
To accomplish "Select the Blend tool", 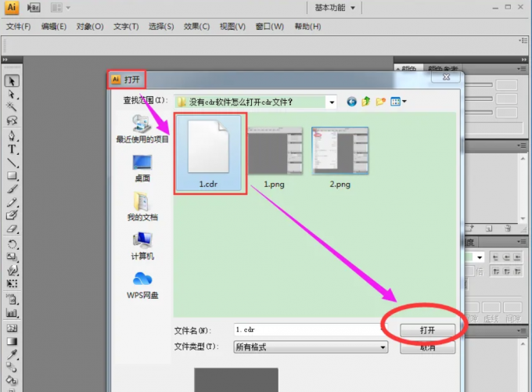I will [x=12, y=368].
